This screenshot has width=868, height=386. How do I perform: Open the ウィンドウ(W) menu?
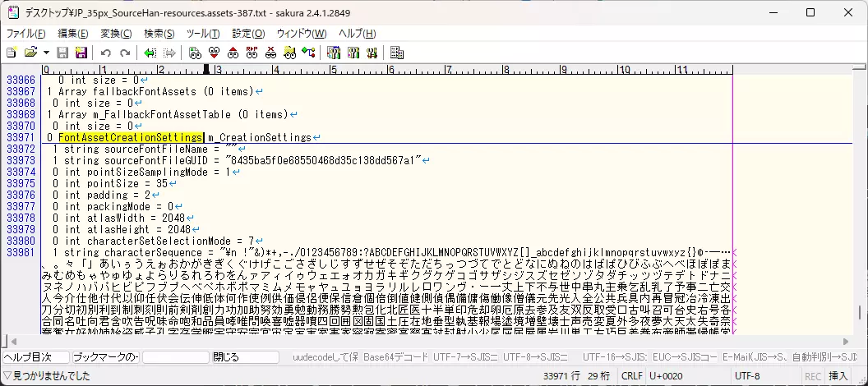click(302, 34)
